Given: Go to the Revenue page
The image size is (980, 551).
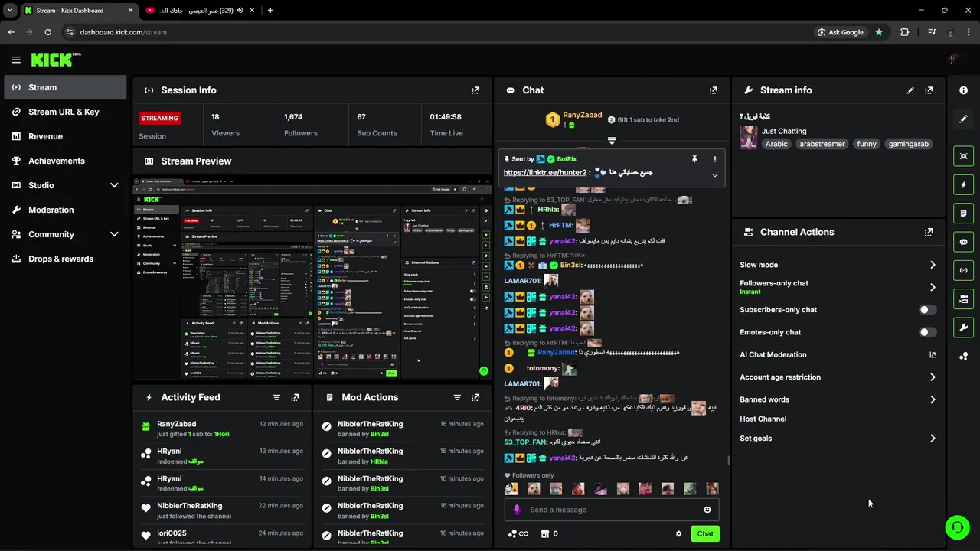Looking at the screenshot, I should (65, 136).
